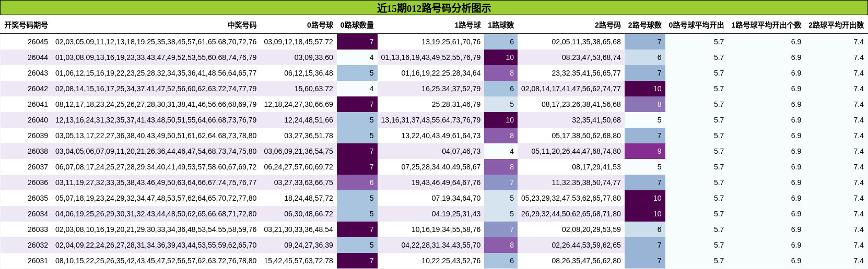Click the 0路球数量 cell showing 4 in row 26042
Viewport: 868px width, 269px height.
357,89
